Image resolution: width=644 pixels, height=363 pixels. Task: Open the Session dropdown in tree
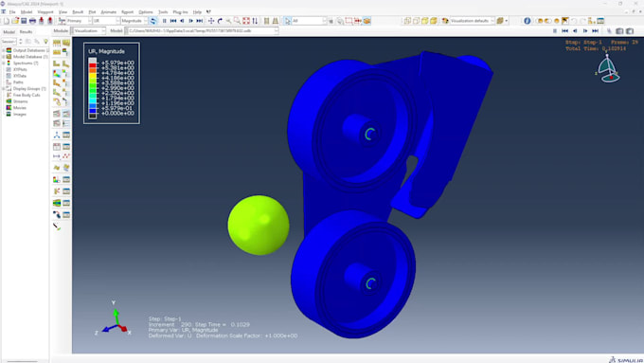point(9,42)
